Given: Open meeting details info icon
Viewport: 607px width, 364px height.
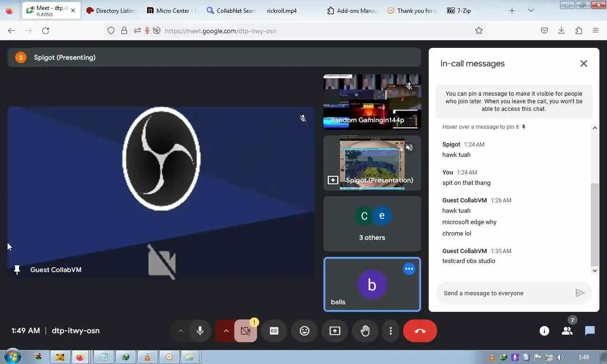Looking at the screenshot, I should 544,331.
